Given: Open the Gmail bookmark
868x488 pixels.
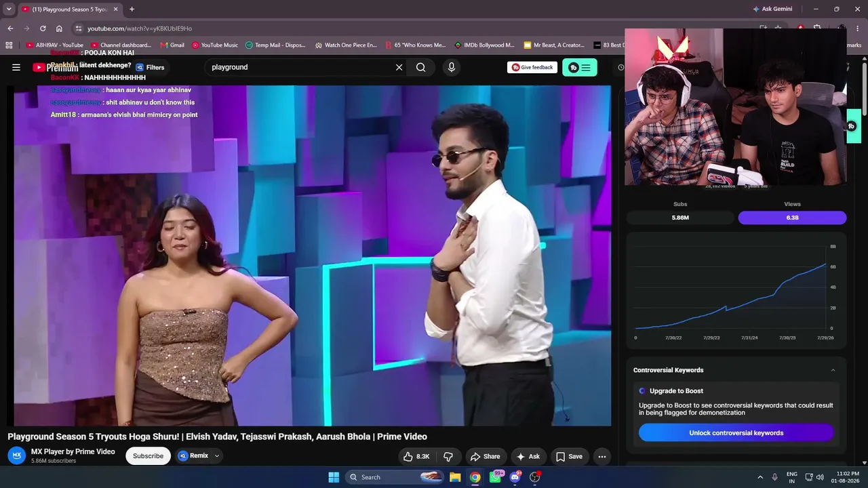Looking at the screenshot, I should coord(172,45).
